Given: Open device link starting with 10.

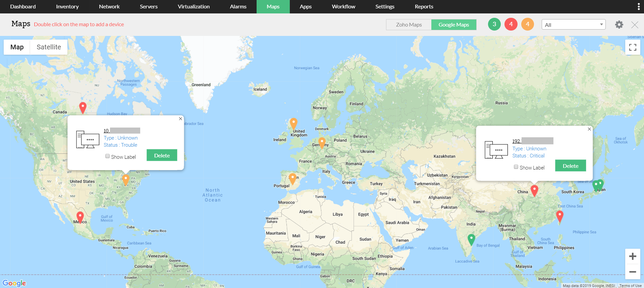Looking at the screenshot, I should coord(122,131).
